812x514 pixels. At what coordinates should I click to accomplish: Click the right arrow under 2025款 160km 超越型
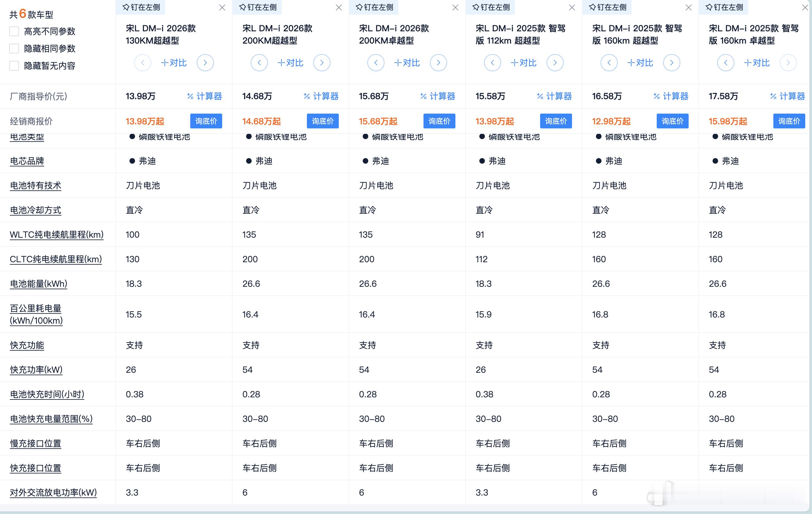point(671,63)
